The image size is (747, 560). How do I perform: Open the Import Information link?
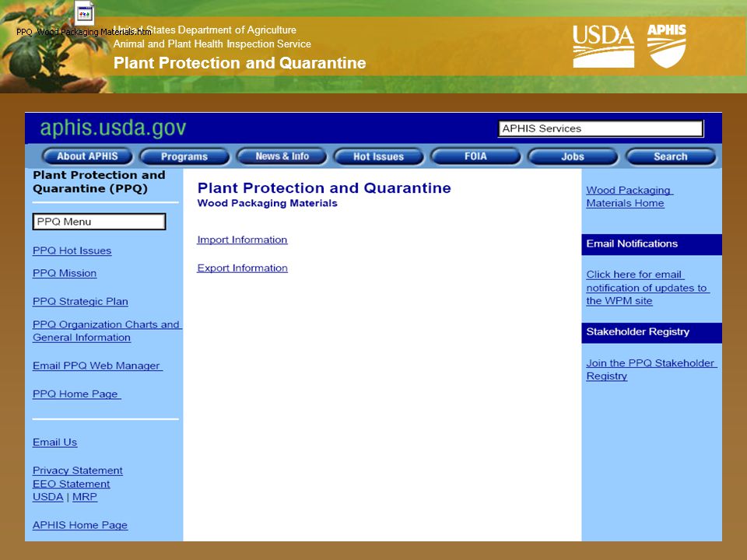click(242, 240)
